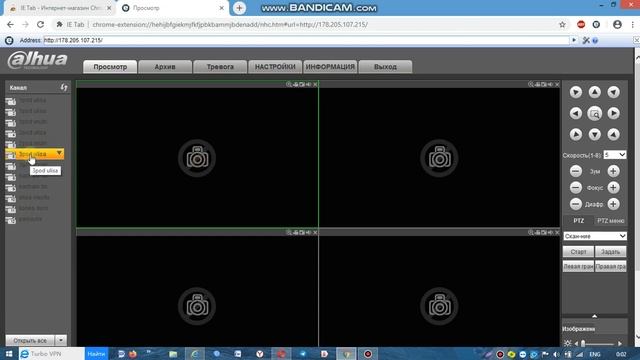Toggle audio in the top-left video pane
Screen dimensions: 640x360
point(309,84)
